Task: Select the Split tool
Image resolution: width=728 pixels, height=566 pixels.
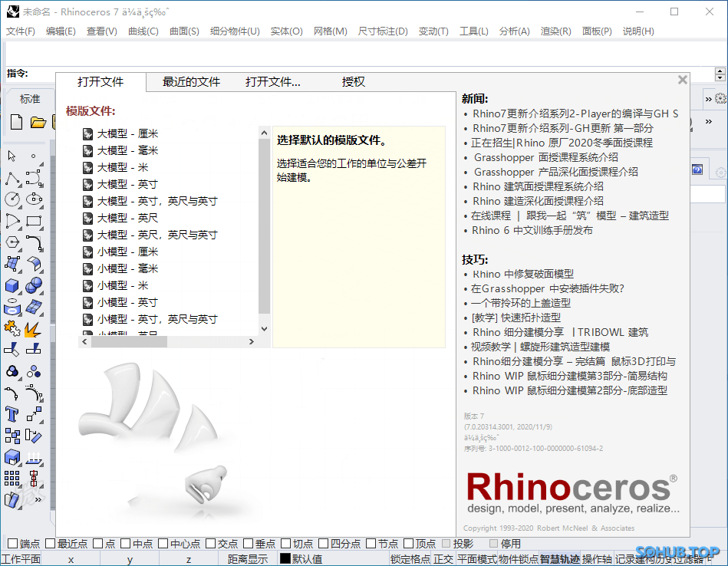Action: [34, 349]
